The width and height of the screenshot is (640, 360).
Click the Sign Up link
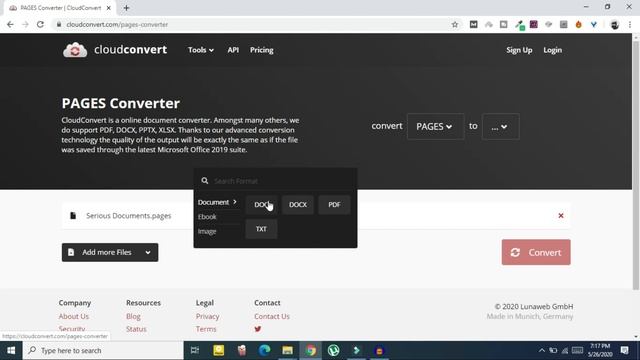[x=519, y=50]
